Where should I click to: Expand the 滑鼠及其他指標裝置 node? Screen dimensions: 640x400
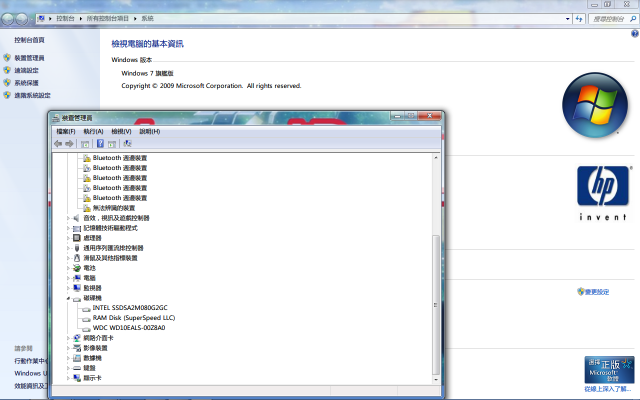68,258
